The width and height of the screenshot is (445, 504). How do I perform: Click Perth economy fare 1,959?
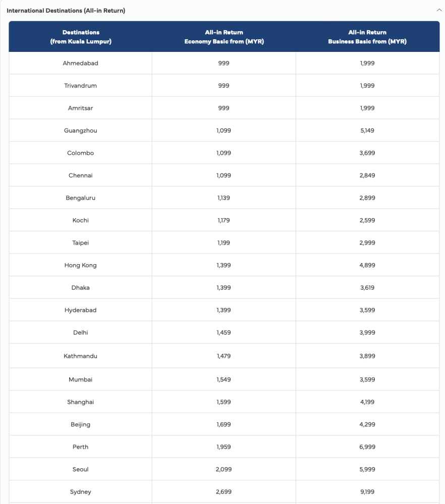pos(224,447)
